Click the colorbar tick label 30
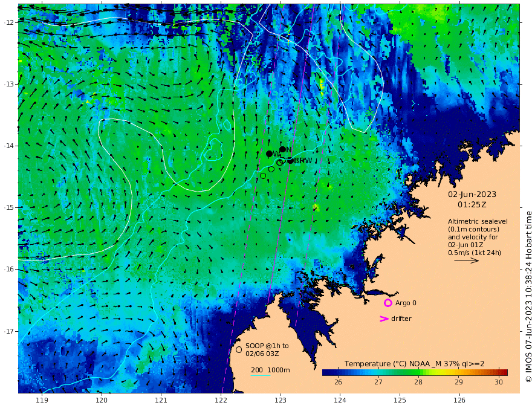The width and height of the screenshot is (532, 411). tap(498, 382)
